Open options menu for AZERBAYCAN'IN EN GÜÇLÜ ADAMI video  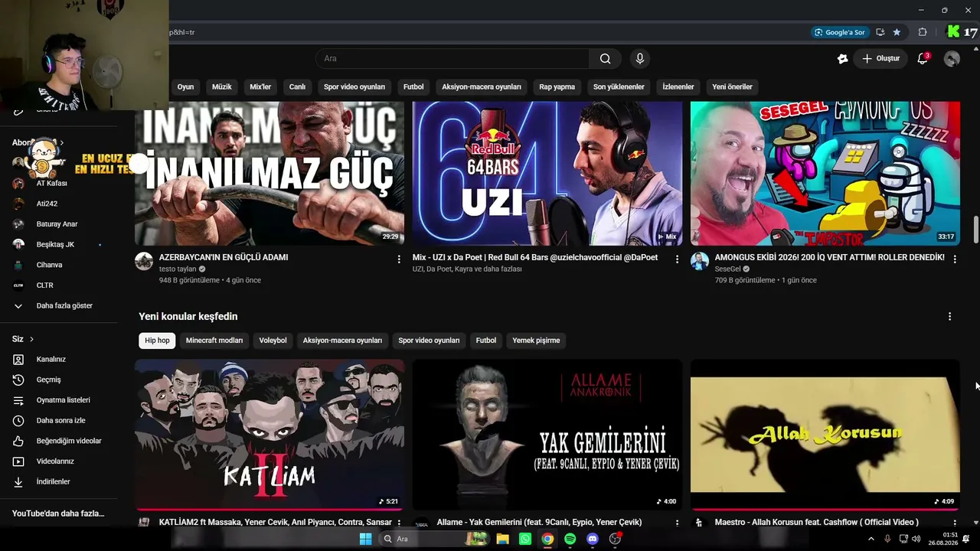click(399, 259)
